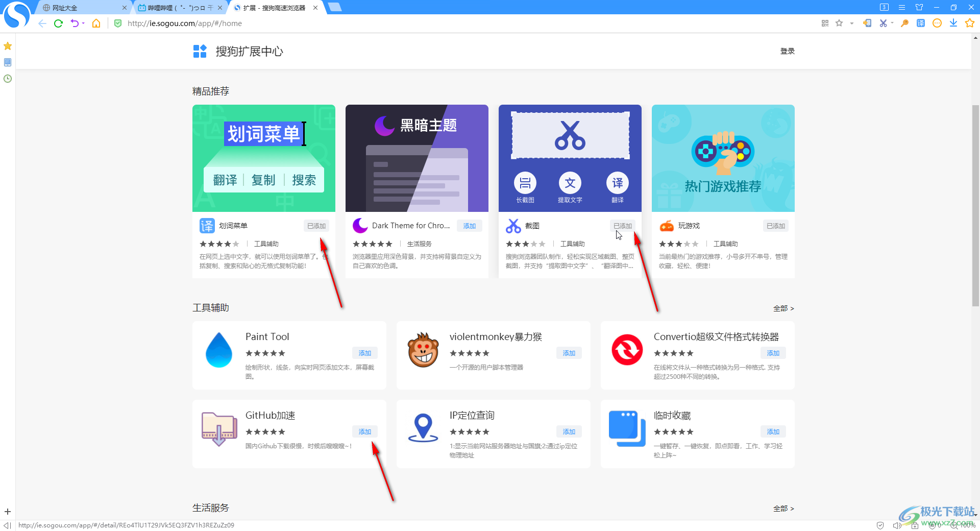Add the Dark Theme for Chrome extension
Viewport: 980px width, 531px height.
pyautogui.click(x=470, y=226)
